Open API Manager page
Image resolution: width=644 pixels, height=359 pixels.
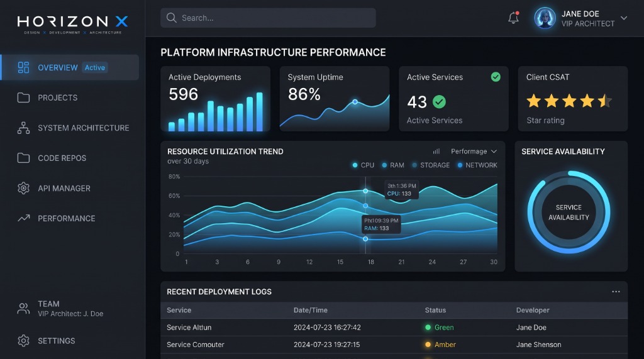[x=64, y=188]
